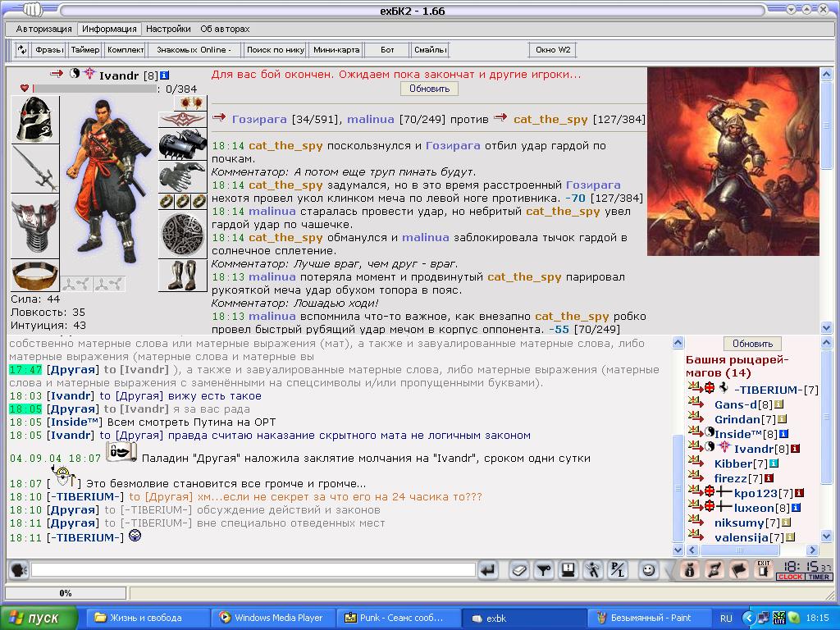Click Обновить button above player list
The width and height of the screenshot is (840, 630).
[753, 344]
